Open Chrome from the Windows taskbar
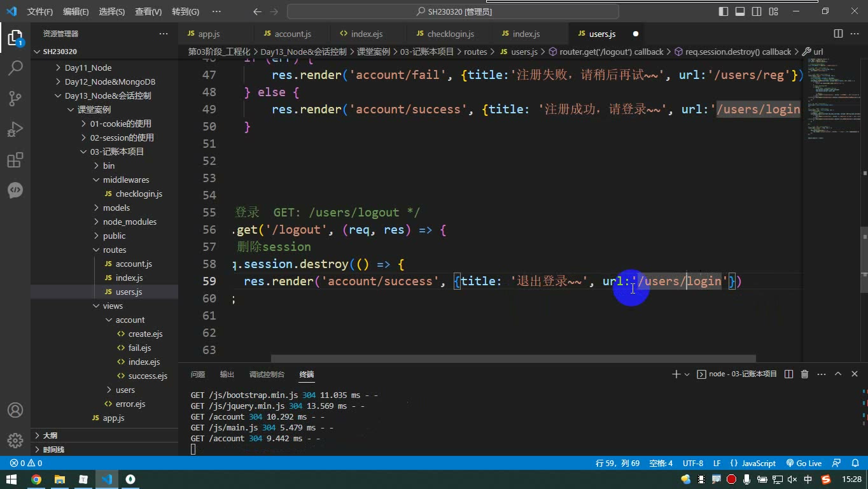 36,479
